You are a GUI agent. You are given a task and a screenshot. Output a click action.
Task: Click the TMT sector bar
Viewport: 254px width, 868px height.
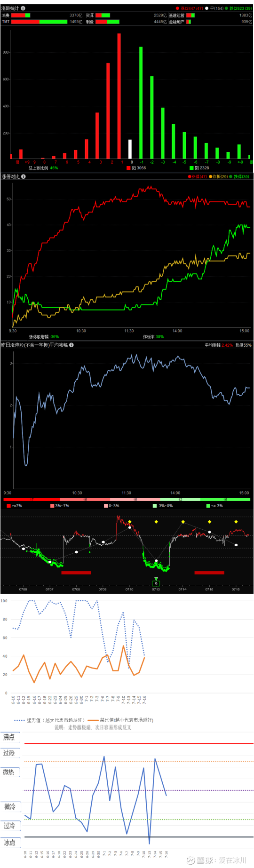click(x=40, y=22)
